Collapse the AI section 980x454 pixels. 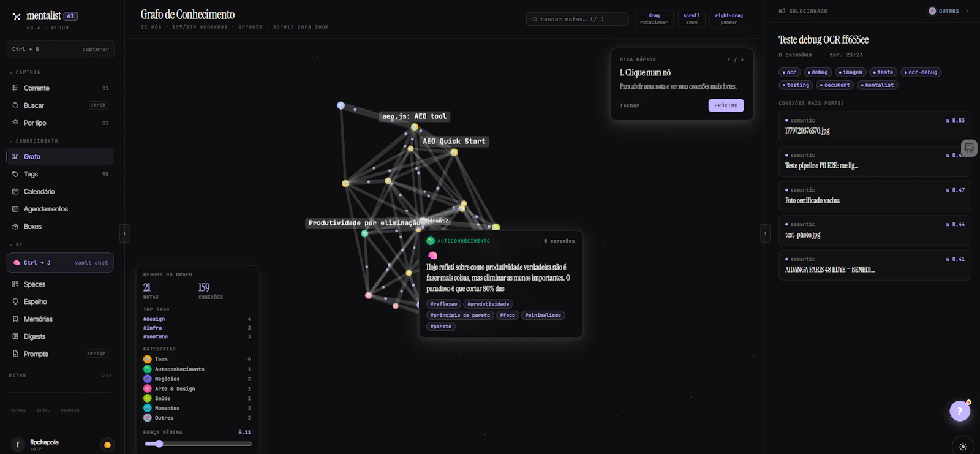[16, 244]
